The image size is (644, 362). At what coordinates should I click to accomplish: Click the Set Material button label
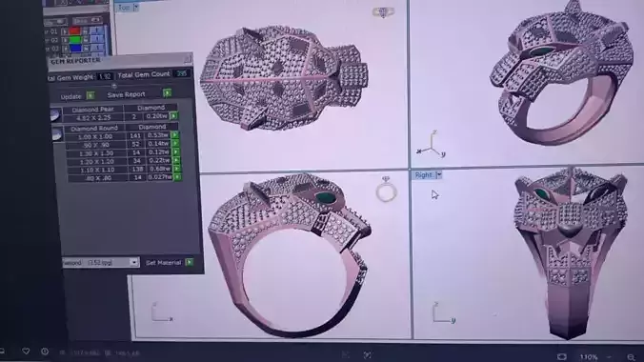164,263
